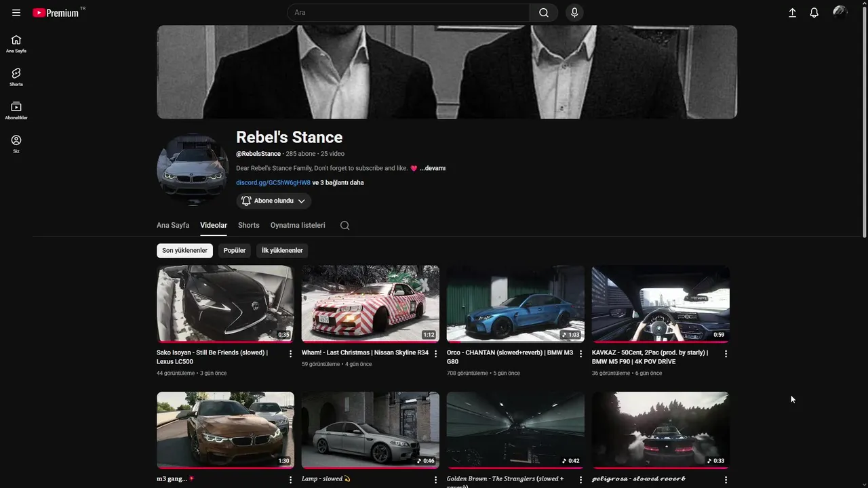Viewport: 868px width, 488px height.
Task: Open options for KAVKAZ - 50Cent video
Action: (726, 354)
